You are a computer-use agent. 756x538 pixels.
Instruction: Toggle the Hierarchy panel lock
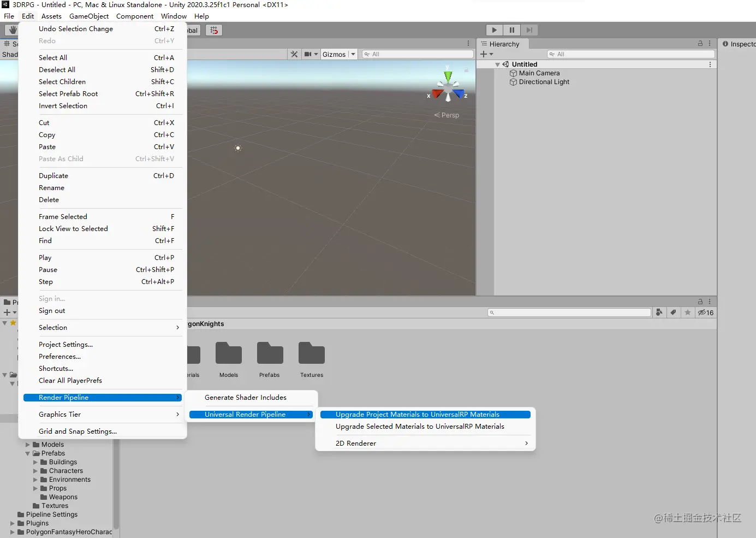point(700,43)
